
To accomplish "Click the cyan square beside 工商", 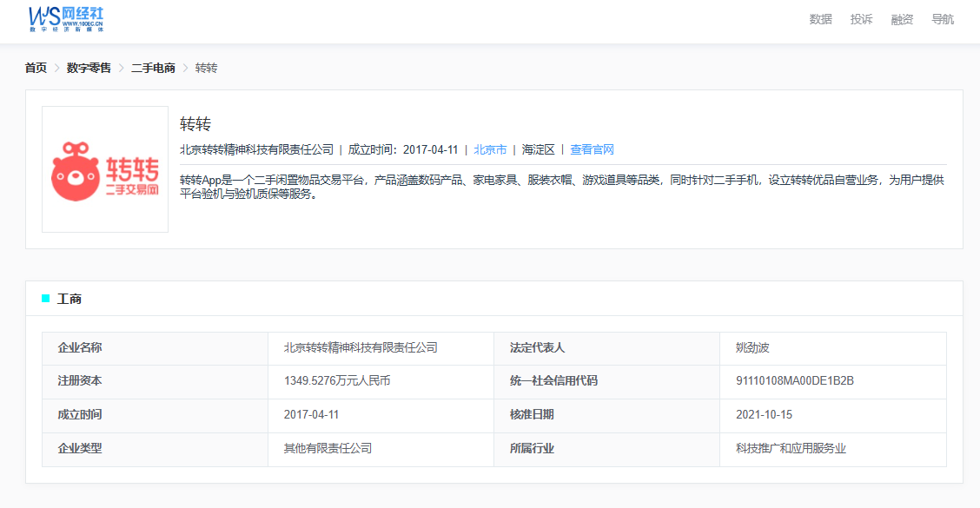I will click(x=46, y=299).
